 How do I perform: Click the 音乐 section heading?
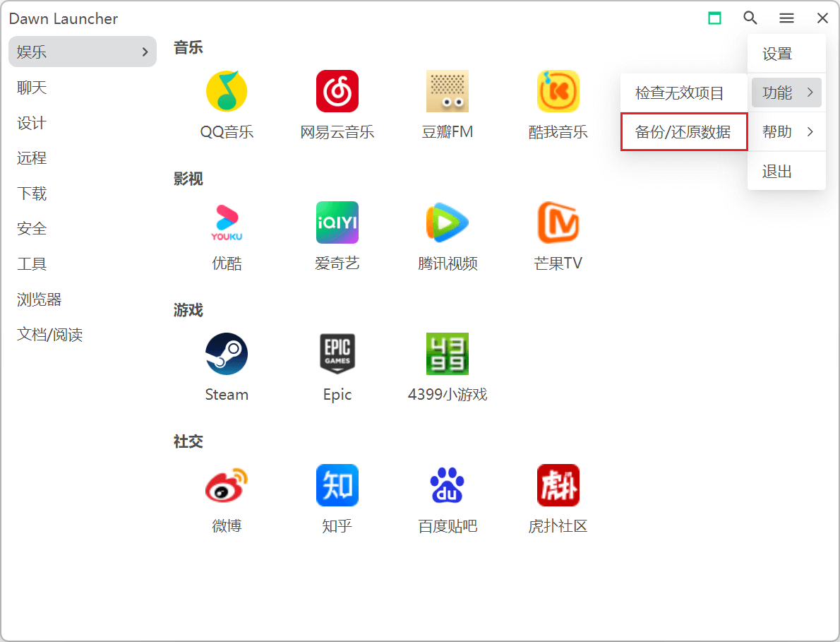(x=188, y=48)
